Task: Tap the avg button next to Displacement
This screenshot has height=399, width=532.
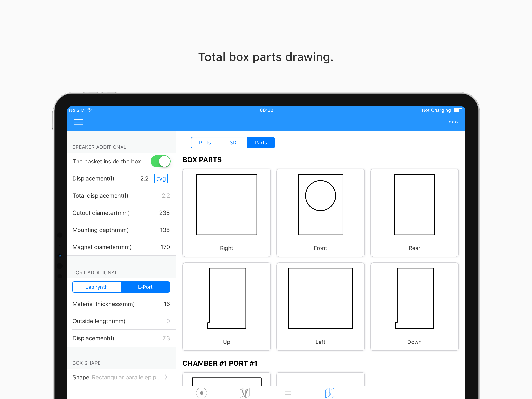Action: click(161, 178)
